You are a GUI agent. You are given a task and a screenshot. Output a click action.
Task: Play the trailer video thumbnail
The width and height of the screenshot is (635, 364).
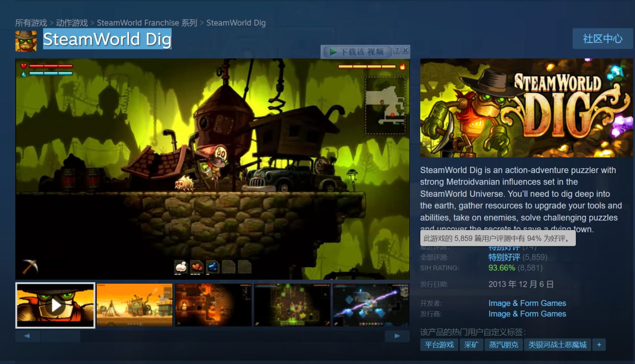coord(55,305)
